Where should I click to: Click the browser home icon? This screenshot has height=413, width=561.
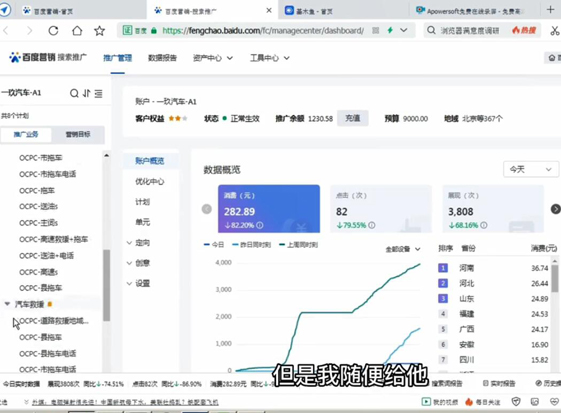coord(77,31)
